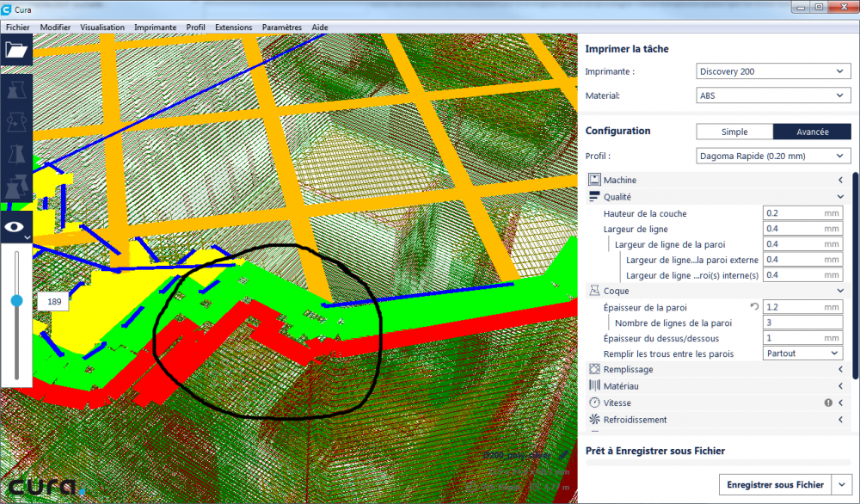Image resolution: width=860 pixels, height=504 pixels.
Task: Expand the Remplissage section chevron
Action: tap(840, 369)
